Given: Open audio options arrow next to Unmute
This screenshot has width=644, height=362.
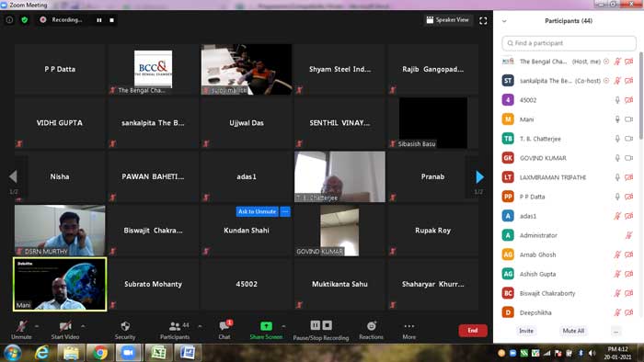Looking at the screenshot, I should point(37,326).
